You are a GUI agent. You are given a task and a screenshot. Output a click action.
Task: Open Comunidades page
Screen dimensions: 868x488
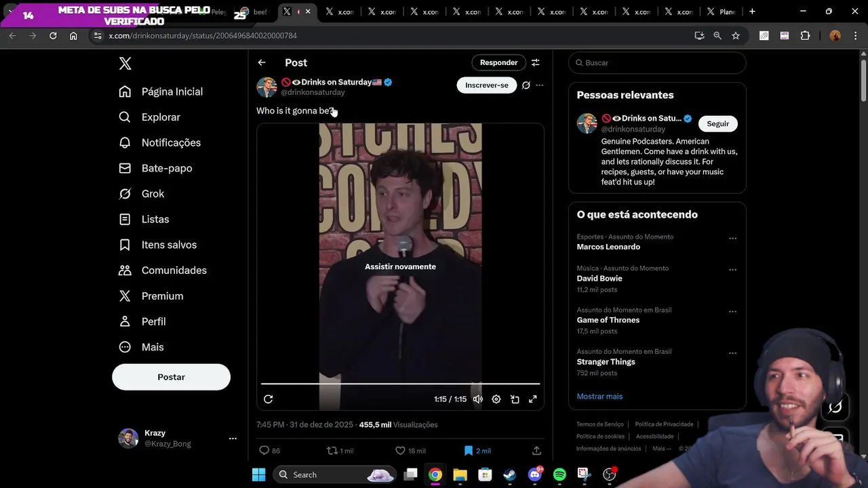163,270
